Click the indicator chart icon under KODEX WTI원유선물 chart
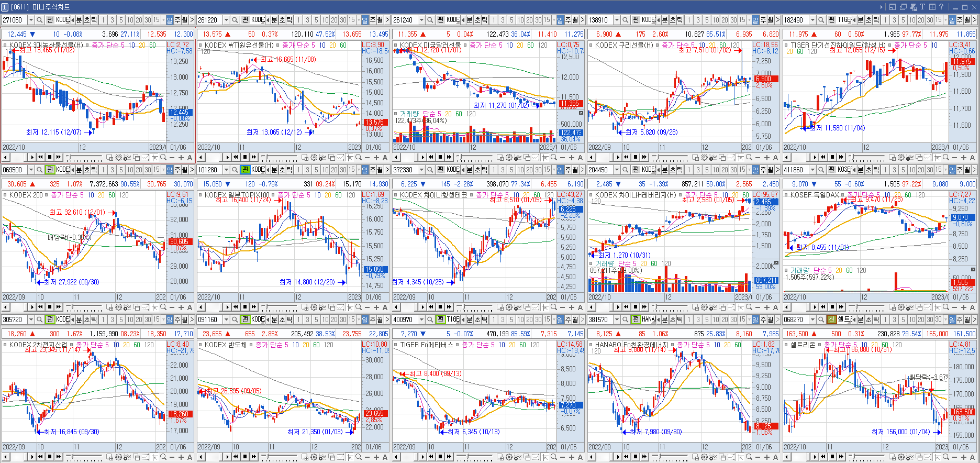Image resolution: width=980 pixels, height=463 pixels. point(322,157)
